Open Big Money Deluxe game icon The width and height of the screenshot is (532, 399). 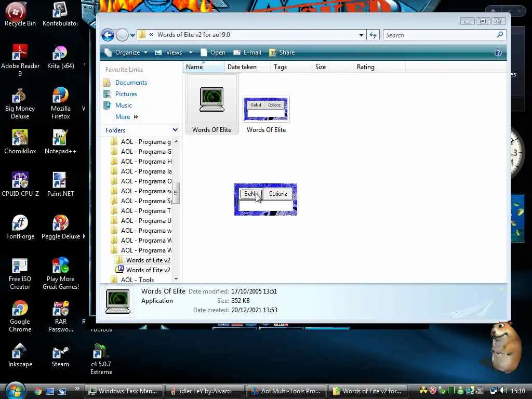coord(20,103)
